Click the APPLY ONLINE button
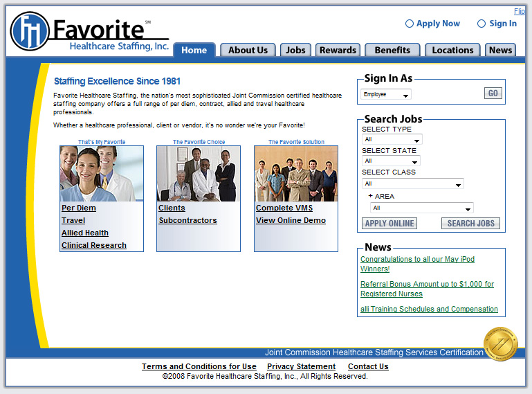 point(389,224)
